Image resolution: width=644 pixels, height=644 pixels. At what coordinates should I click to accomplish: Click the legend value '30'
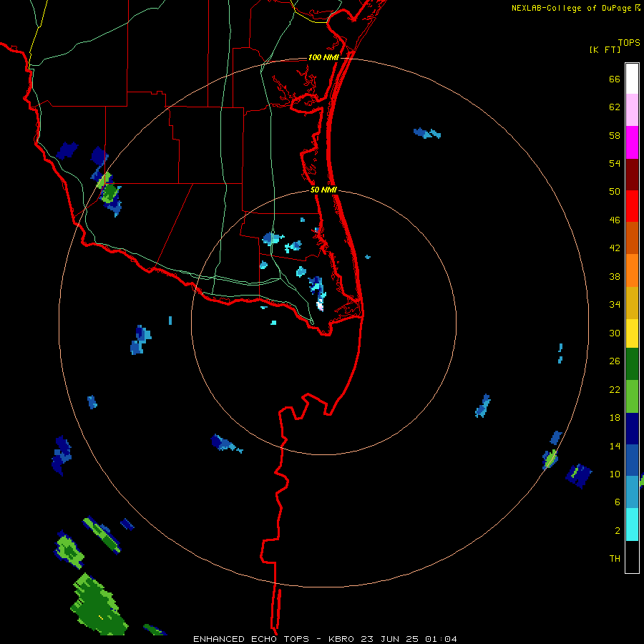tap(615, 333)
